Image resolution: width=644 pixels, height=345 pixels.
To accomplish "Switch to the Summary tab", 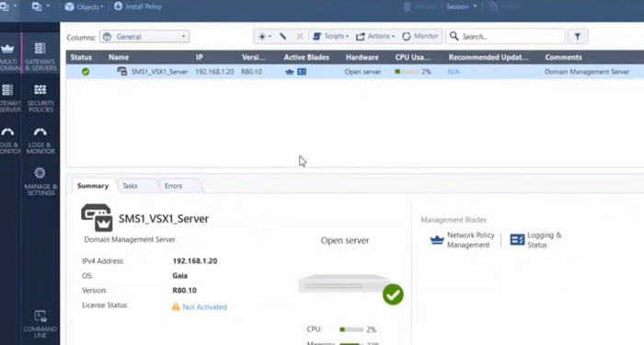I will [x=93, y=186].
